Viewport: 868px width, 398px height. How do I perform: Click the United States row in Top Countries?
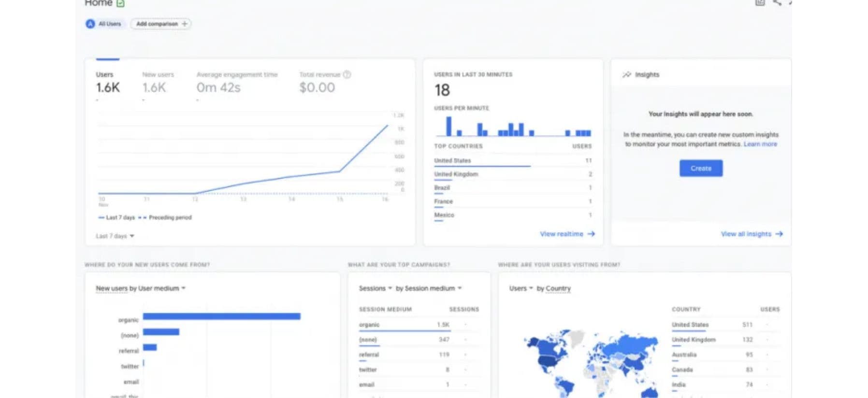(513, 161)
